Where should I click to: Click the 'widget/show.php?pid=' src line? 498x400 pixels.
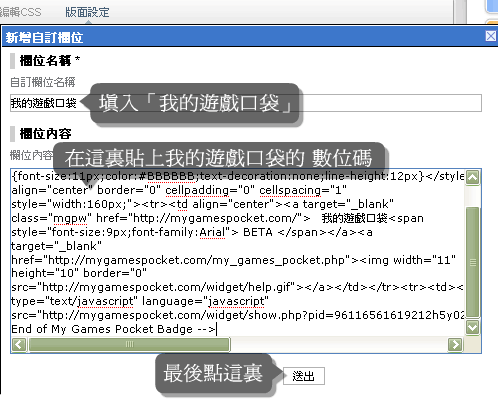coord(238,315)
